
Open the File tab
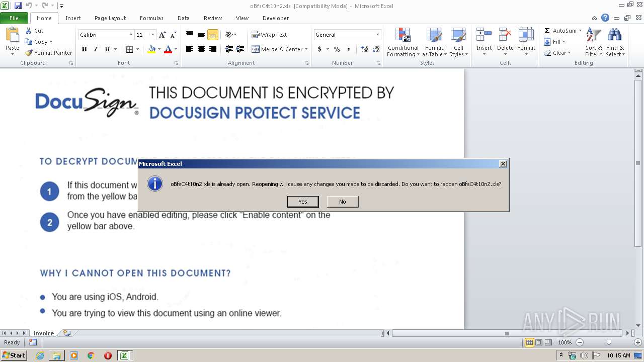[x=14, y=18]
